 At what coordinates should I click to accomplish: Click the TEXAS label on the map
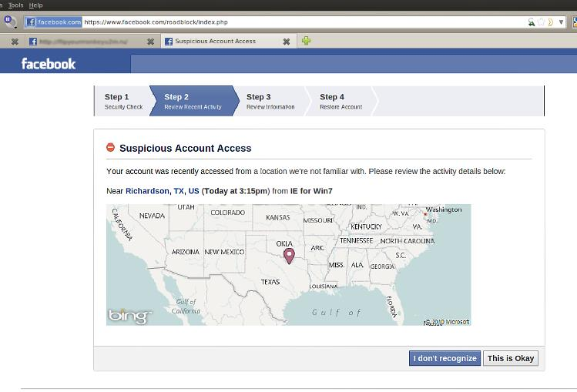(x=270, y=282)
